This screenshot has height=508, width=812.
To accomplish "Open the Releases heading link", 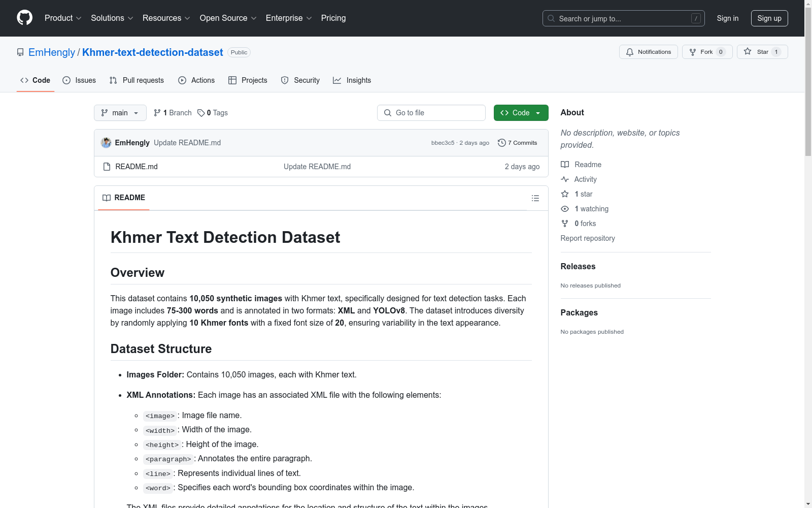I will (578, 266).
